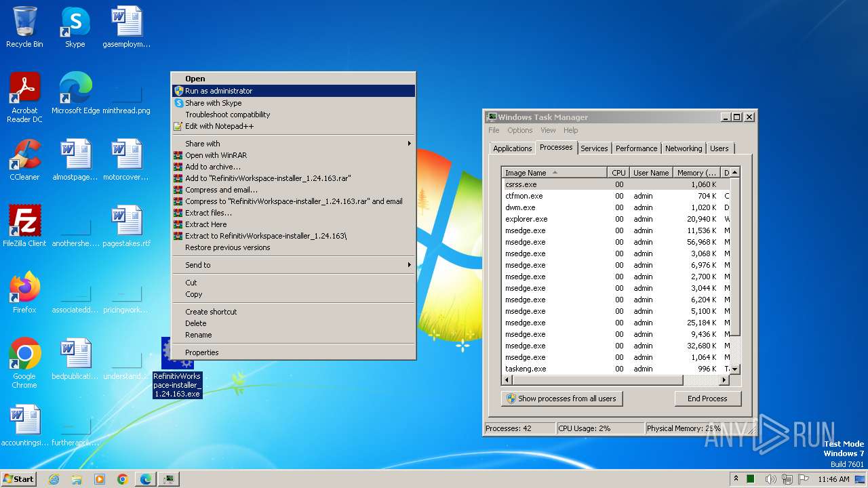Image resolution: width=868 pixels, height=488 pixels.
Task: Select Restore previous versions
Action: tap(293, 247)
